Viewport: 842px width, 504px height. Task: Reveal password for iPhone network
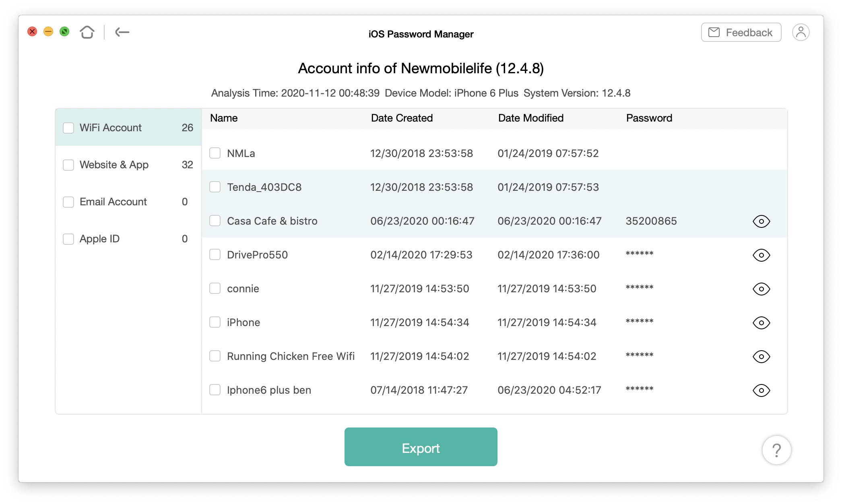coord(761,323)
